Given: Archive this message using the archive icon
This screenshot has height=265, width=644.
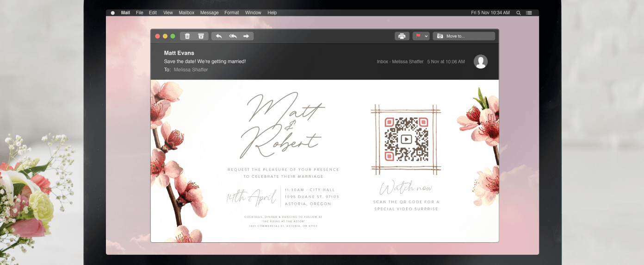Looking at the screenshot, I should 201,36.
